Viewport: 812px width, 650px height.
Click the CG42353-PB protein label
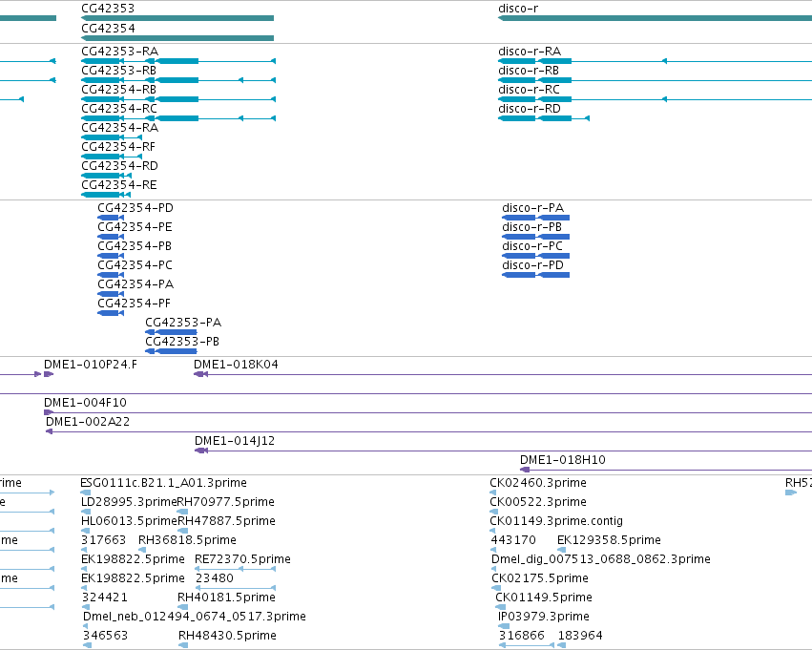tap(181, 342)
